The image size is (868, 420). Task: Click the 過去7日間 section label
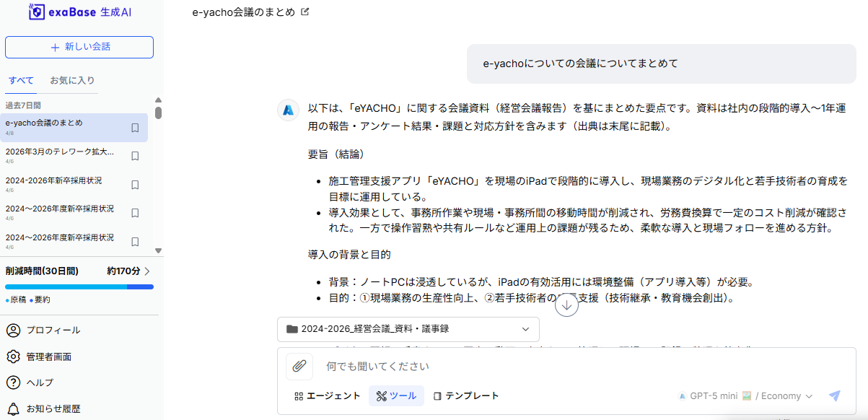[x=23, y=105]
